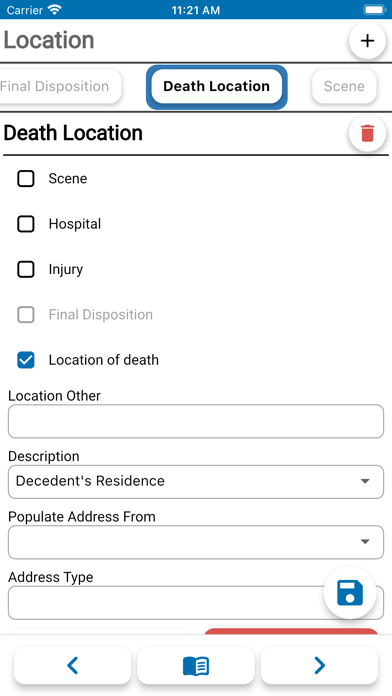Save using the floating floppy disk icon

point(350,593)
